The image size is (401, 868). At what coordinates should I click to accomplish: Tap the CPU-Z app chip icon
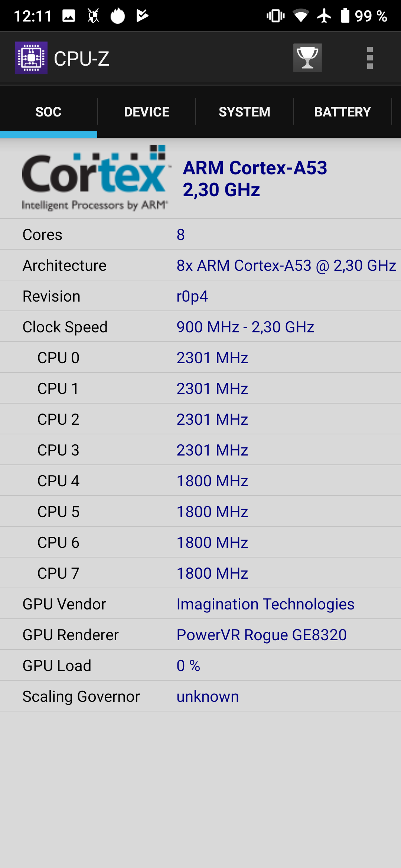point(31,58)
